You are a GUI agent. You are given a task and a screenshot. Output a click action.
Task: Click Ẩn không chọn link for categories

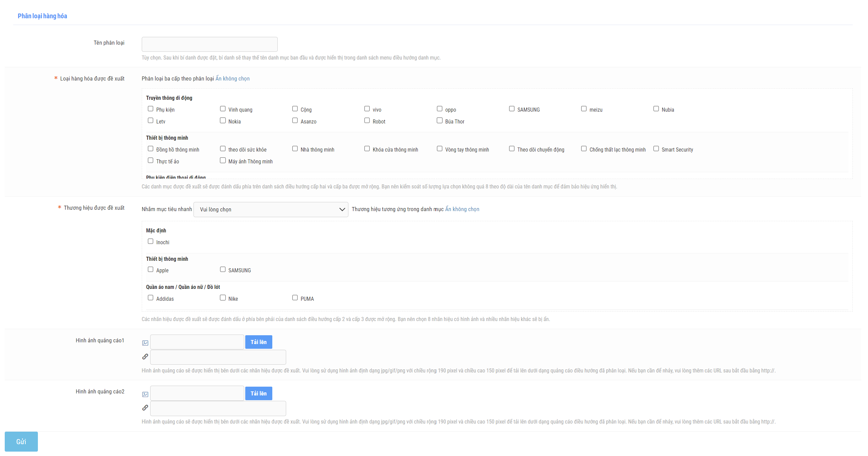tap(232, 78)
